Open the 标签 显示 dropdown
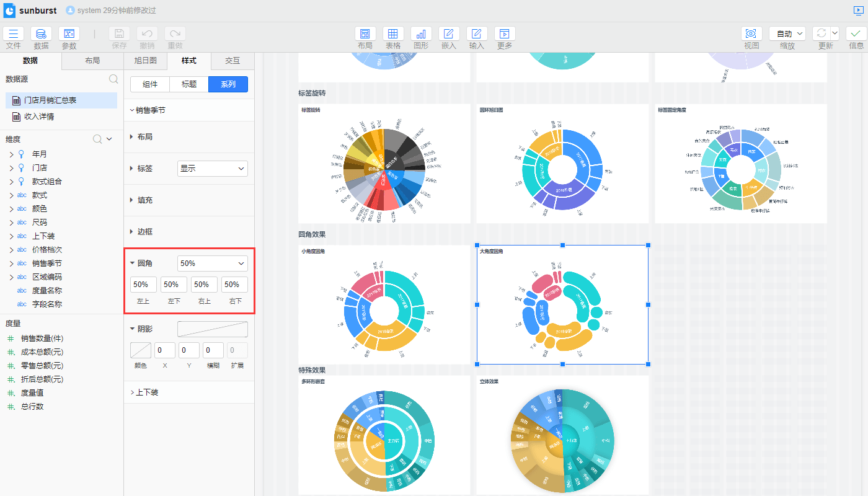 coord(213,169)
